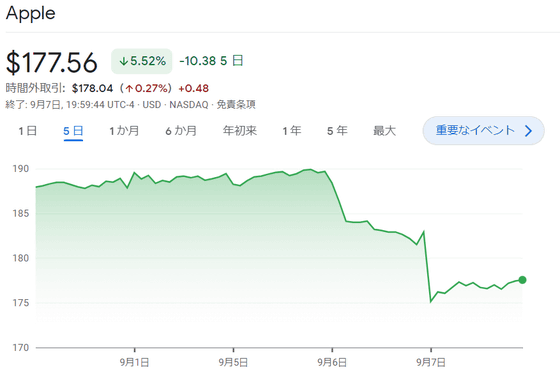Click the 9月5日 date marker on axis

click(233, 362)
